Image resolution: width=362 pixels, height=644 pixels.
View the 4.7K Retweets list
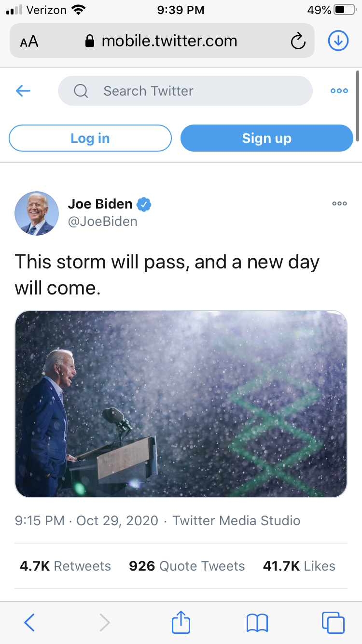[65, 566]
